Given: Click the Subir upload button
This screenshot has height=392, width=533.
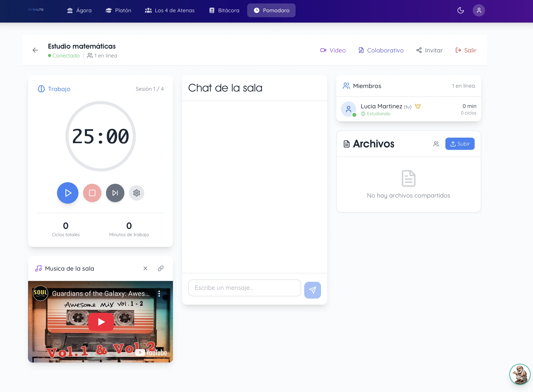Looking at the screenshot, I should point(460,144).
